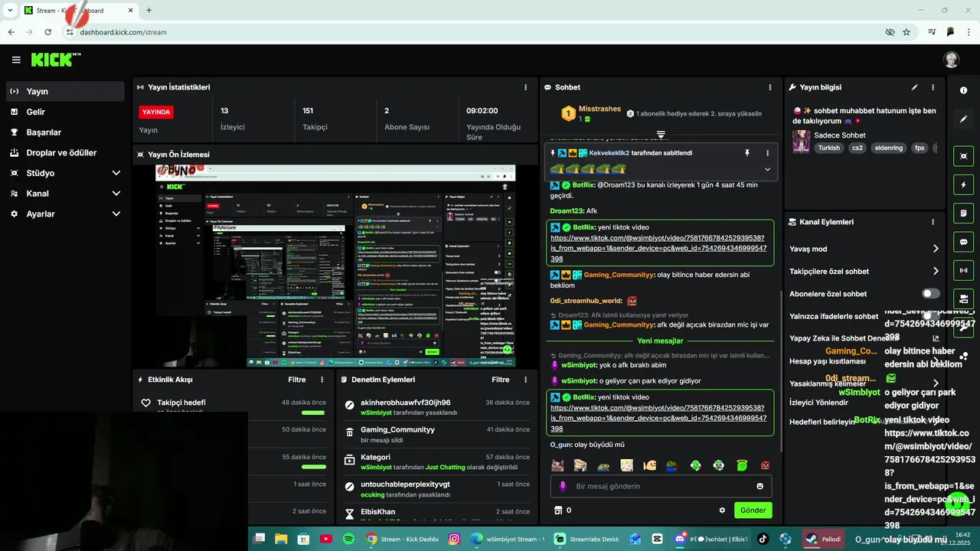Open the hamburger menu beside the KICK logo
Viewport: 980px width, 551px height.
coord(16,60)
